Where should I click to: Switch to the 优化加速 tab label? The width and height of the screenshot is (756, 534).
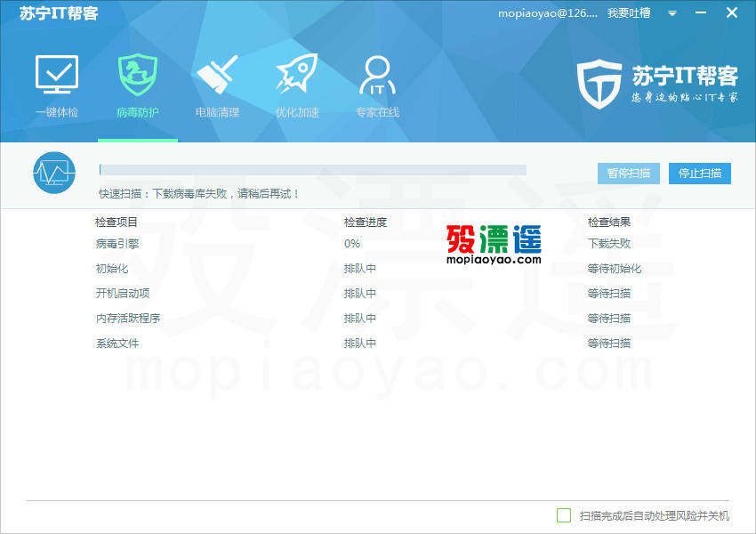click(297, 112)
